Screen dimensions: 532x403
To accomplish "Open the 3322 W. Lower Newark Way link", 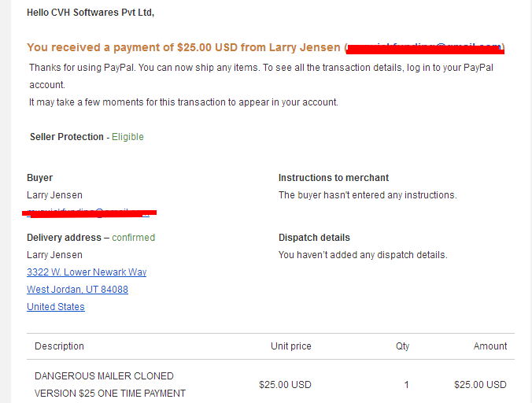I will pyautogui.click(x=87, y=272).
